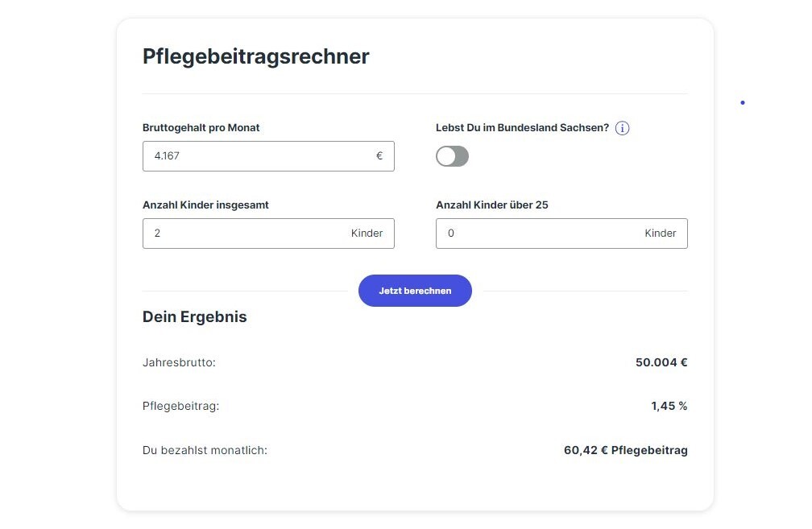Select the Anzahl Kinder über 25 field
The height and width of the screenshot is (529, 812).
[x=561, y=233]
